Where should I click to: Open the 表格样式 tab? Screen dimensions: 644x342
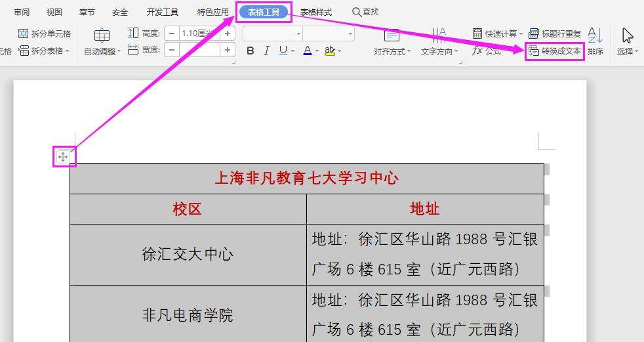click(x=316, y=12)
